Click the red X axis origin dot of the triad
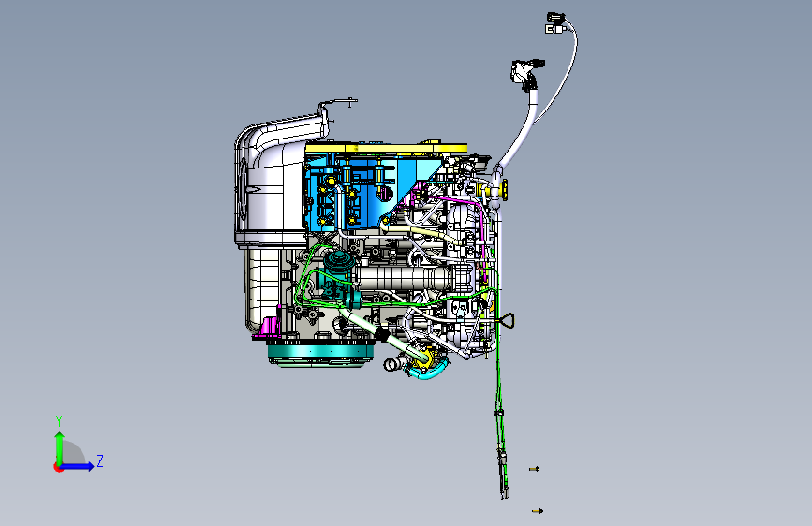Image resolution: width=812 pixels, height=526 pixels. coord(58,467)
